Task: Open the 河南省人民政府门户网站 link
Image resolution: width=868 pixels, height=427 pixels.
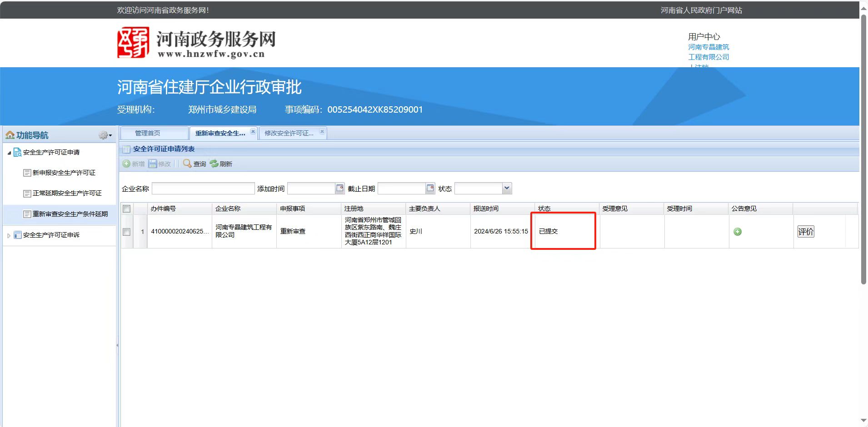Action: click(701, 10)
